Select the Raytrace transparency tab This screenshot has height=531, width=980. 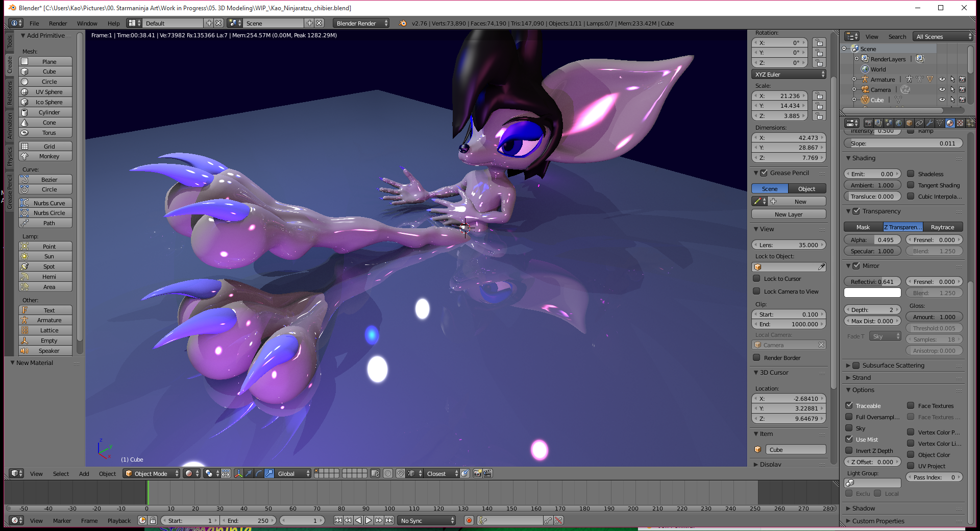(x=942, y=227)
